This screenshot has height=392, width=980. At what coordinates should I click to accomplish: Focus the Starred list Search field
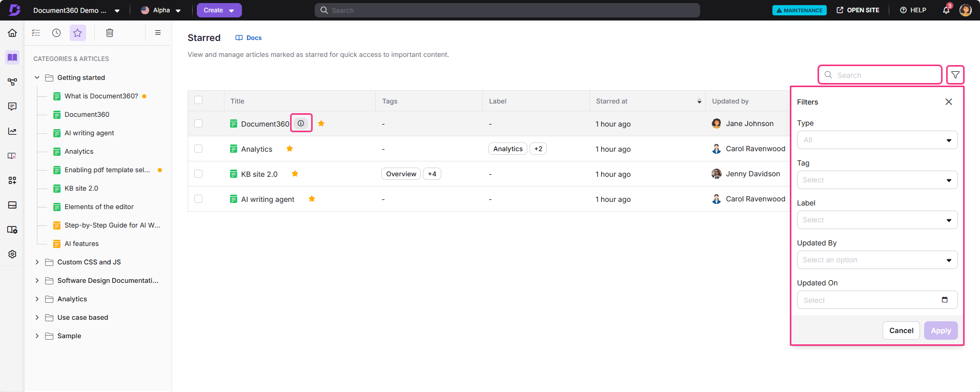[880, 75]
